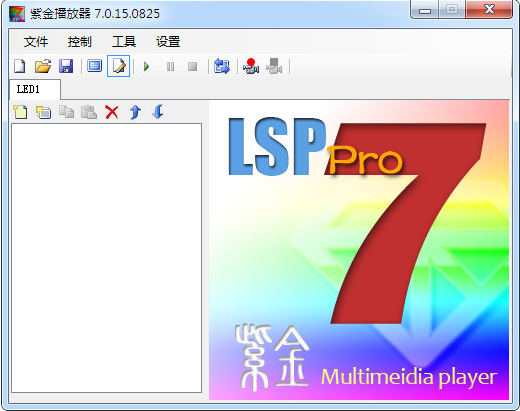Add a new window icon in list toolbar
This screenshot has width=520, height=411.
pos(43,112)
